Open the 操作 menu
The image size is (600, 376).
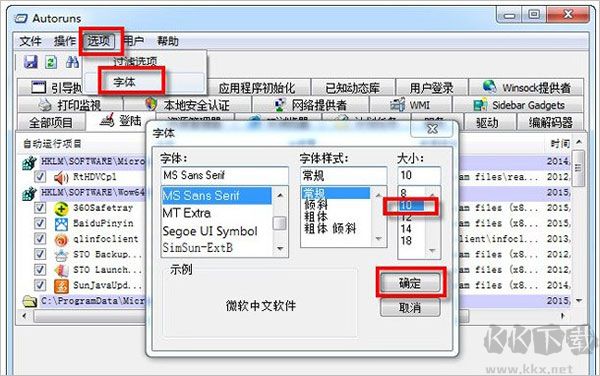click(x=65, y=41)
